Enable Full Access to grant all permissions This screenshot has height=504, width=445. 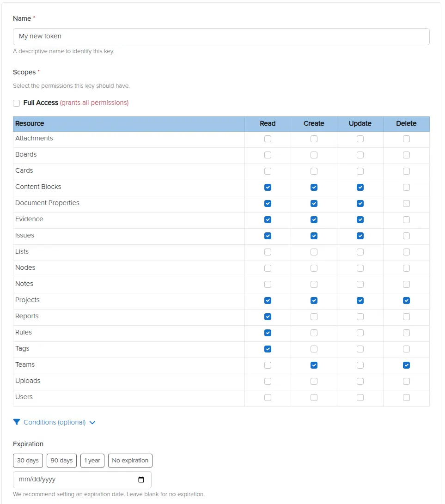click(16, 103)
